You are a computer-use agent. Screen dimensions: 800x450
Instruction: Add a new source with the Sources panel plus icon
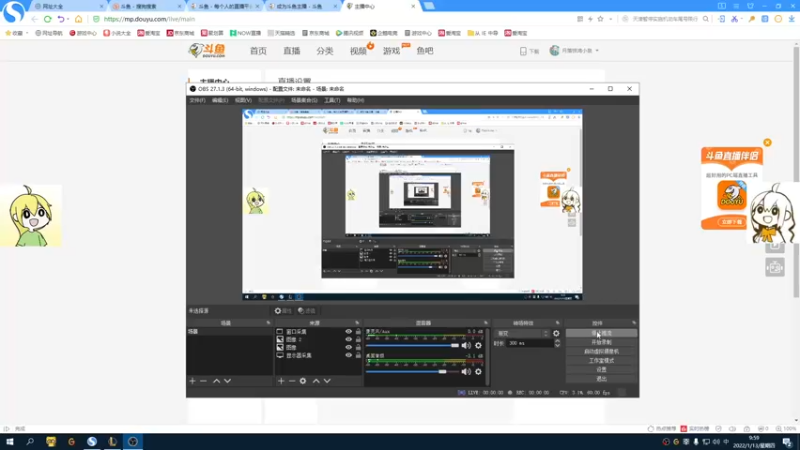click(x=281, y=381)
